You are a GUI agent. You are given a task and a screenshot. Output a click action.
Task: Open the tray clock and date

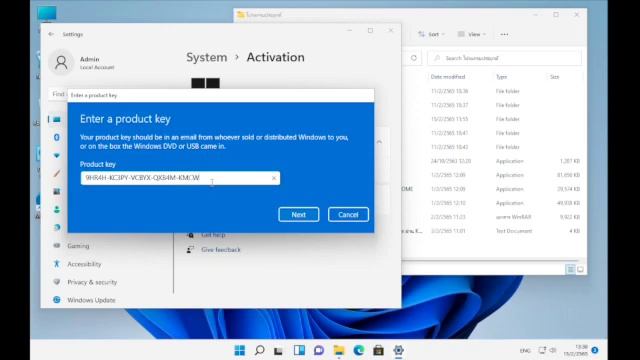576,350
